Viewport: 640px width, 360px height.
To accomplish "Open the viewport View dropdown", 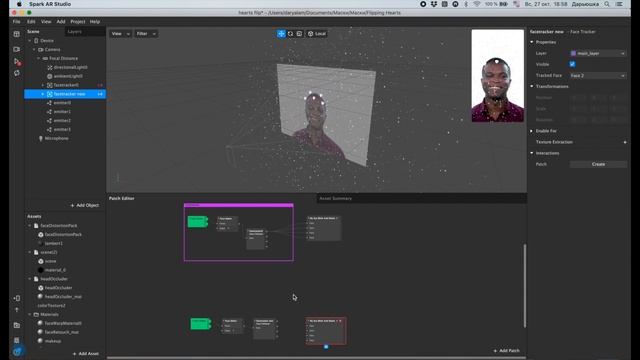I will 120,34.
